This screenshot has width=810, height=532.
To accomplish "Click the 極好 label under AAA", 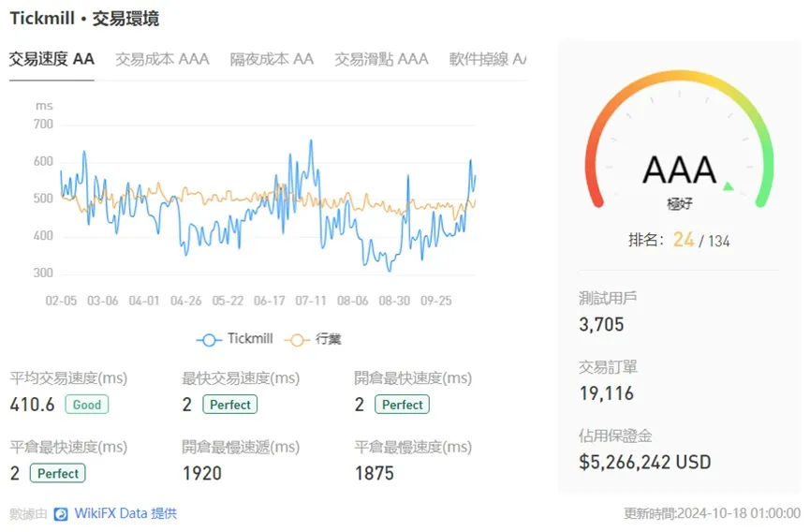I will (679, 204).
